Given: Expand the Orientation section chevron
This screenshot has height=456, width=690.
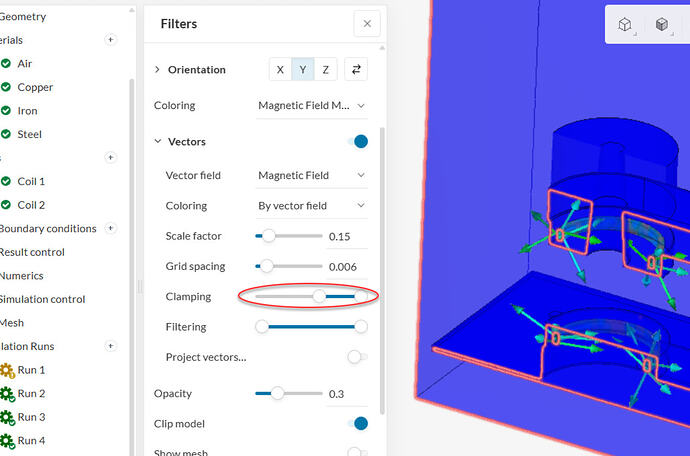Looking at the screenshot, I should (157, 69).
